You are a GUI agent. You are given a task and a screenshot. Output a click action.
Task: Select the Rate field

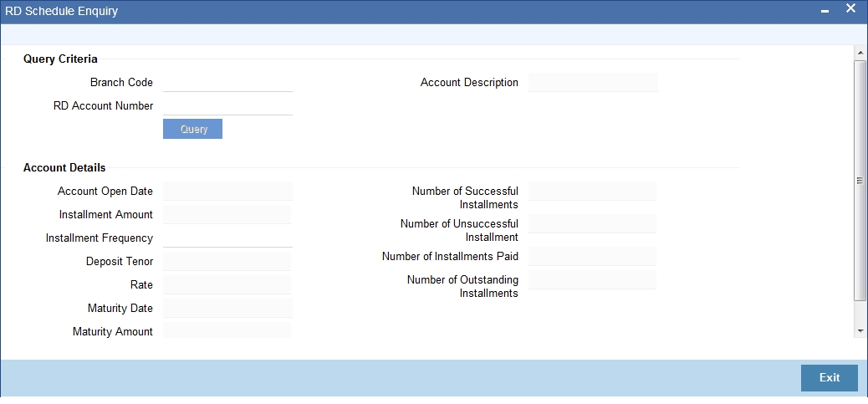pos(227,284)
